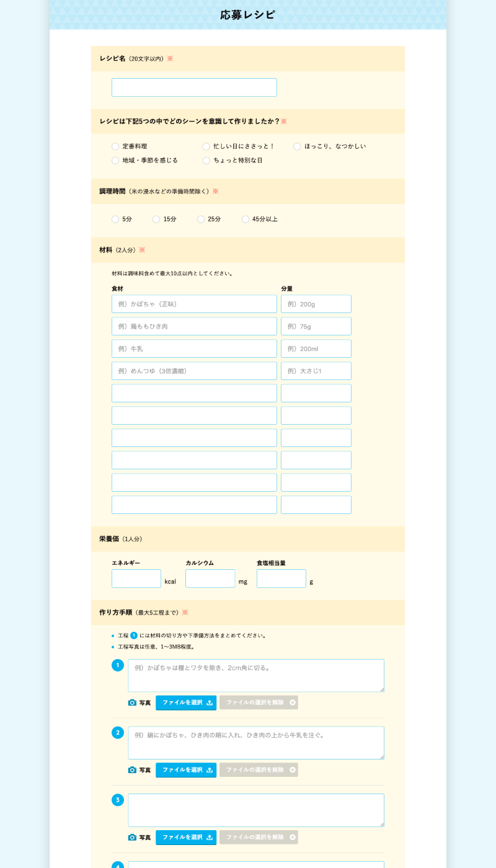Select 15分 as the cooking time
Viewport: 496px width, 868px height.
click(x=156, y=219)
